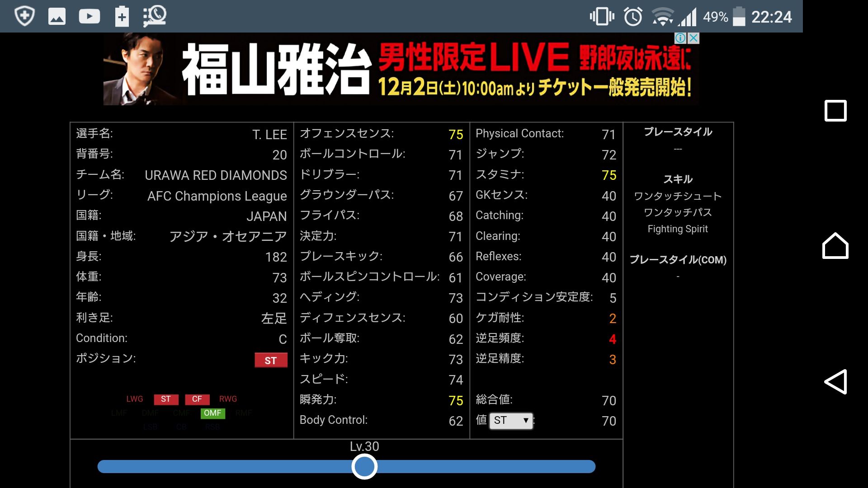868x488 pixels.
Task: Tap the RWG position label
Action: tap(228, 399)
